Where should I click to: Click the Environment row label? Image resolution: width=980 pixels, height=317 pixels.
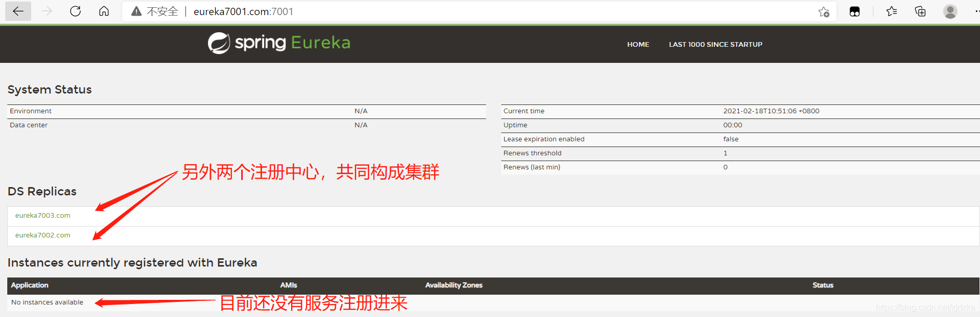31,111
